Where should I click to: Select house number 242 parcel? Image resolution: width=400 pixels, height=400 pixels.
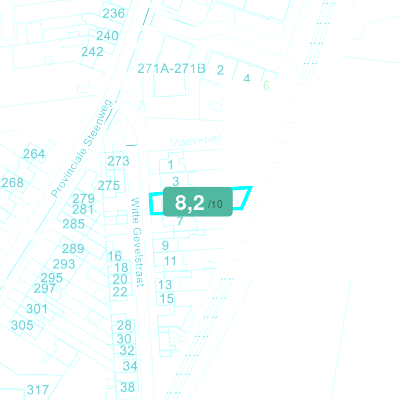pos(92,52)
